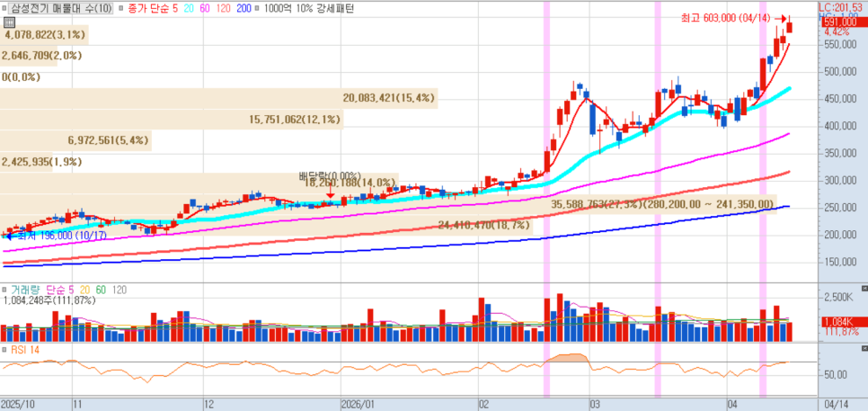The height and width of the screenshot is (411, 868).
Task: Click the 35,588,763(27.3%) volume profile label
Action: click(x=662, y=204)
